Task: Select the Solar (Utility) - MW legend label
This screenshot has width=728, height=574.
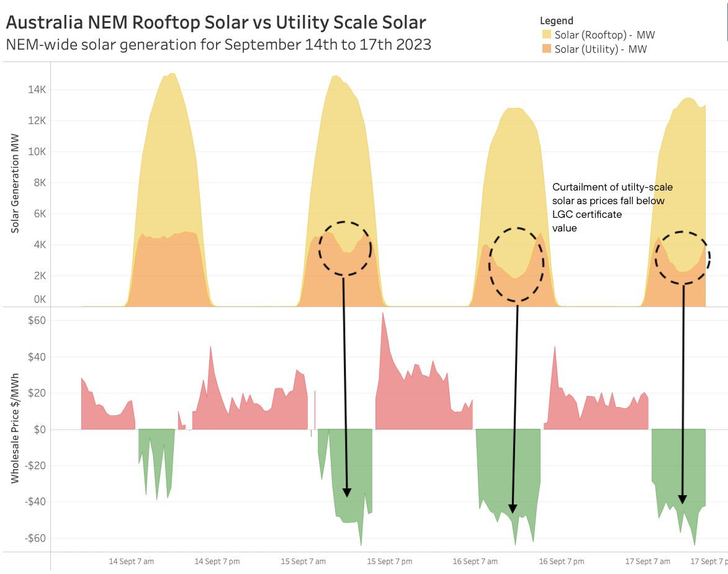Action: click(x=600, y=49)
